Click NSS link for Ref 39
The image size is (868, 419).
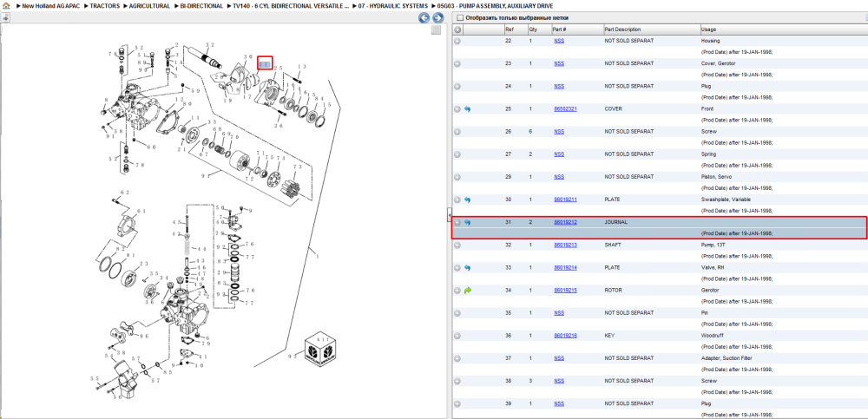point(559,403)
